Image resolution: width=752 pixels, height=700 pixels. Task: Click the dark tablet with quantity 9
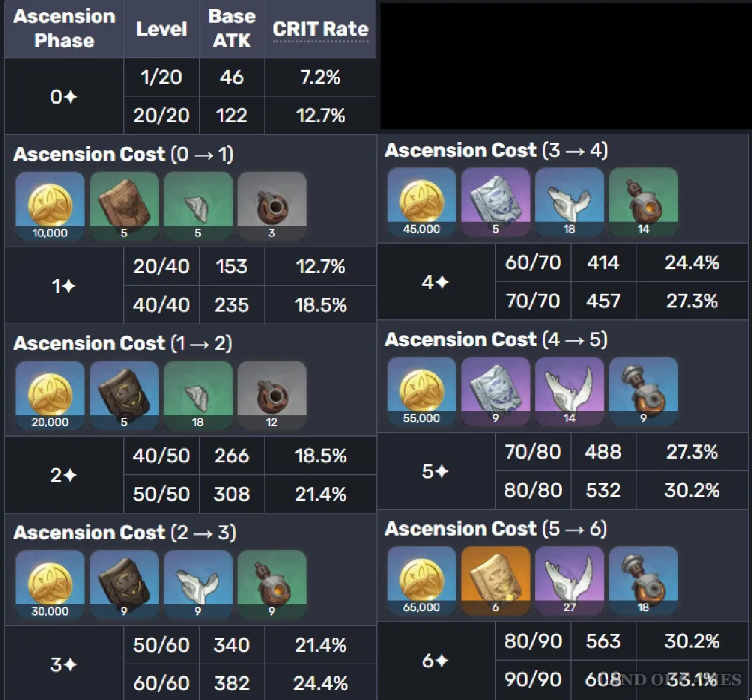124,584
